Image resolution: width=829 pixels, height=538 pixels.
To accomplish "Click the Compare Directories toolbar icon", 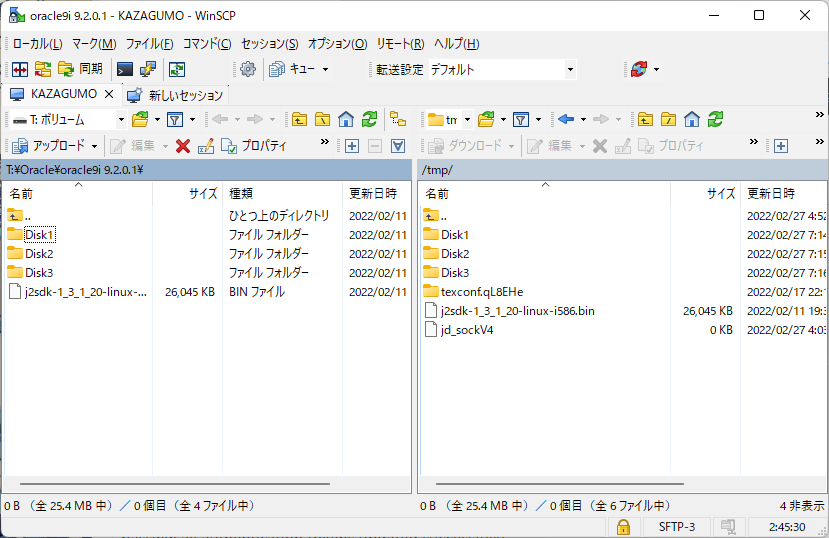I will tap(20, 69).
